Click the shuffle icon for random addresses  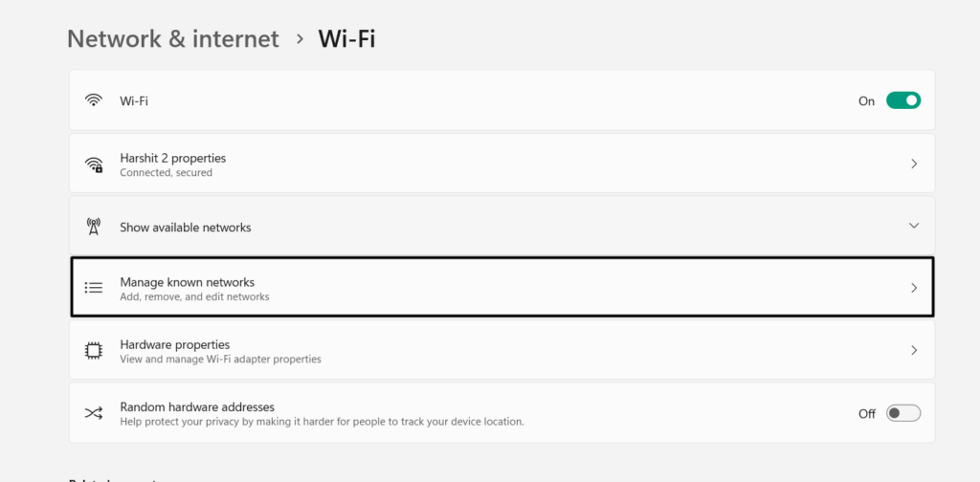[94, 413]
